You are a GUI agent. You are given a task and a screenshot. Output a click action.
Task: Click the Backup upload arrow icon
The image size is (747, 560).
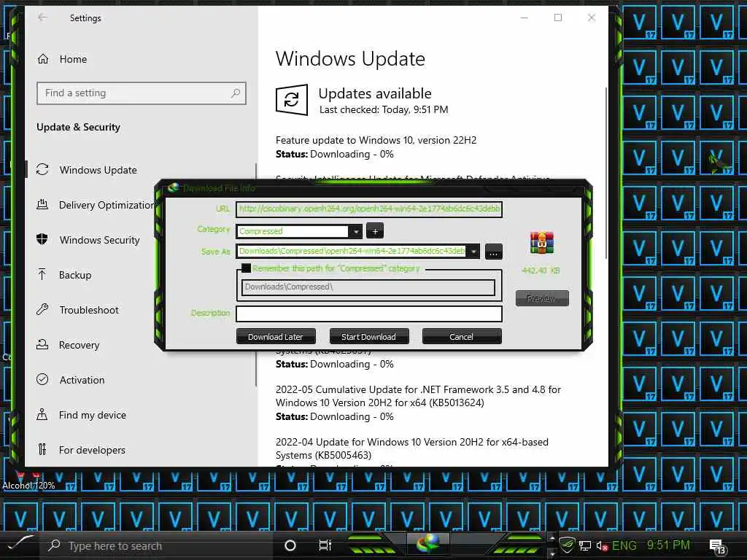42,275
